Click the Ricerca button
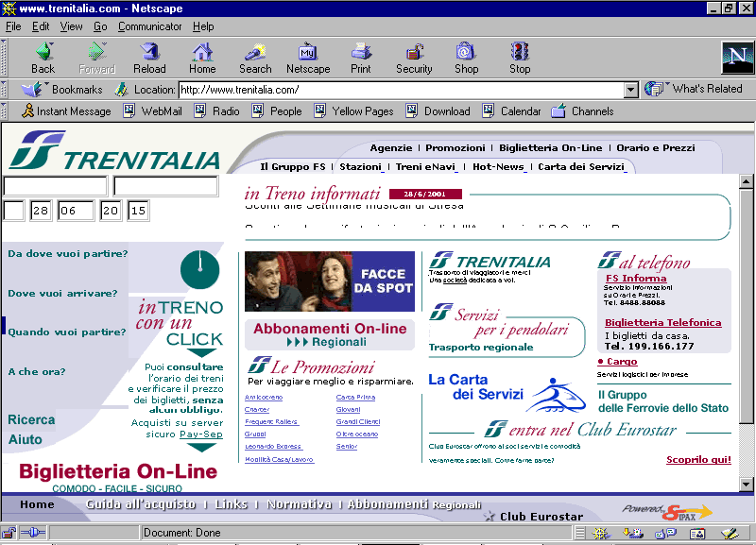 pos(31,419)
